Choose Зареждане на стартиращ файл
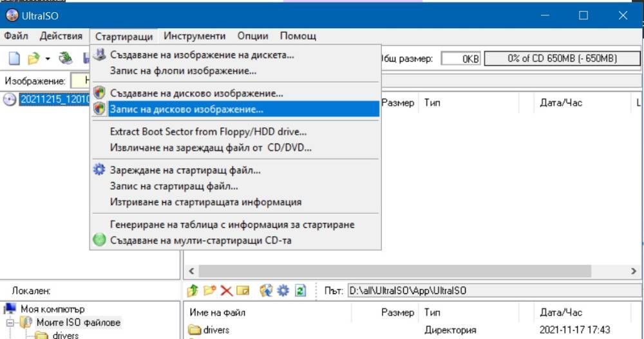This screenshot has width=644, height=339. tap(235, 170)
